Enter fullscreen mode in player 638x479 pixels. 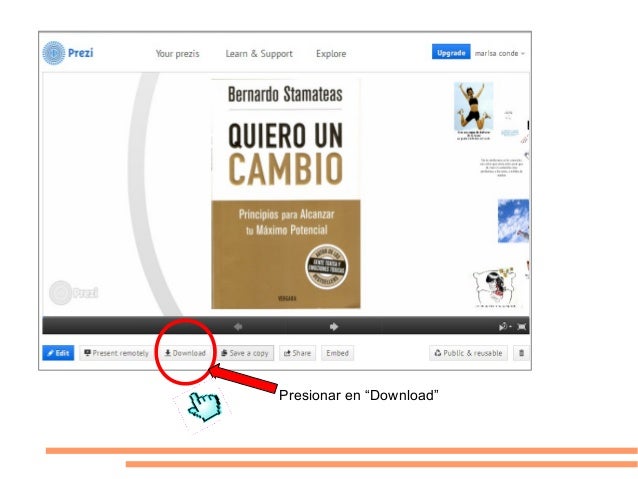coord(522,326)
